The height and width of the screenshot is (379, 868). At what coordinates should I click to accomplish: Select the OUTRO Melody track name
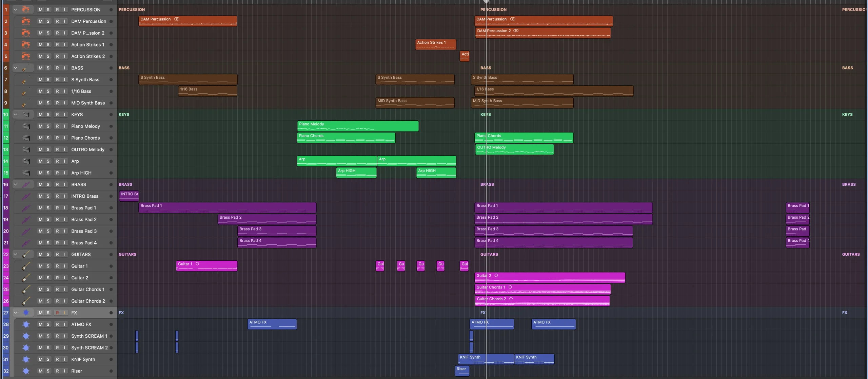coord(88,149)
